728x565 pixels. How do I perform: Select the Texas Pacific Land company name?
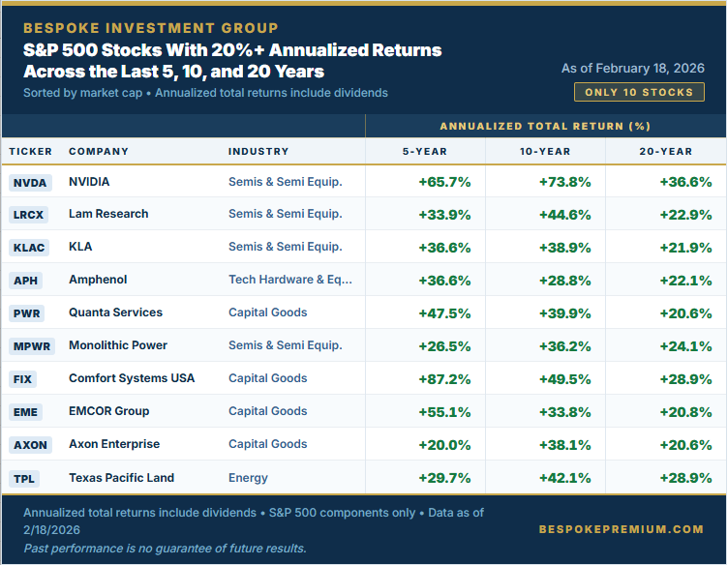point(122,477)
